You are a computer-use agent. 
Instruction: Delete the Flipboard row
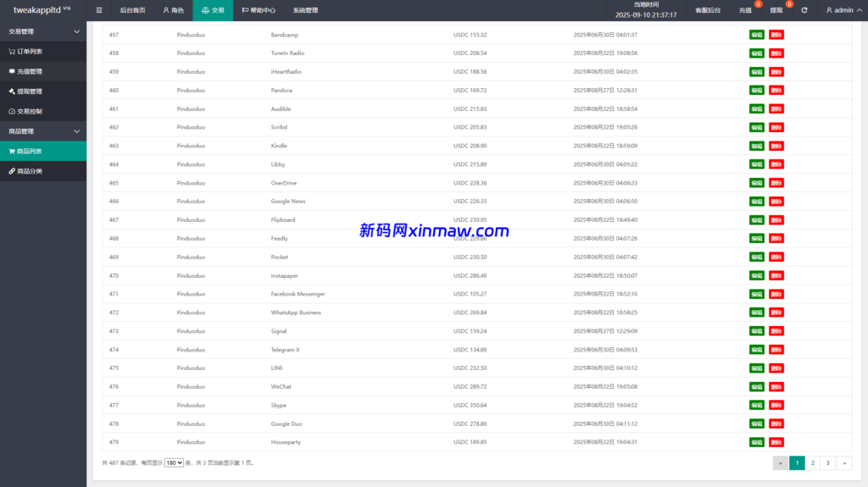coord(776,219)
